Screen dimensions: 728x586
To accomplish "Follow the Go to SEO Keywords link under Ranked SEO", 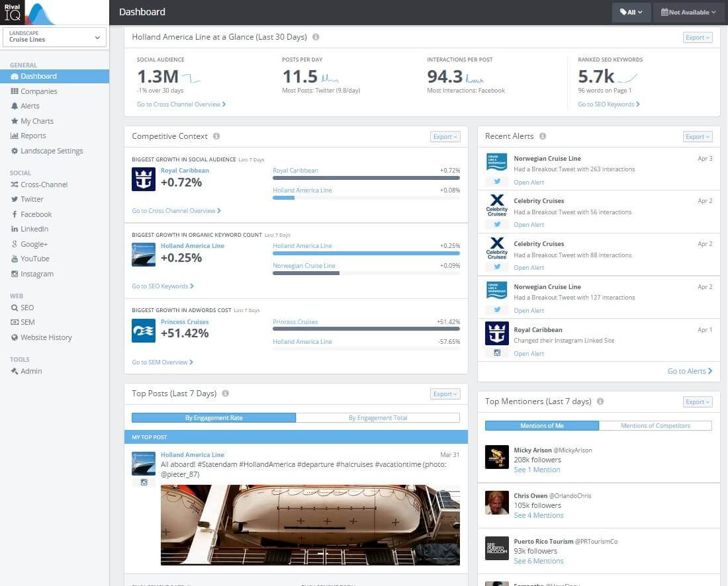I will click(x=609, y=105).
